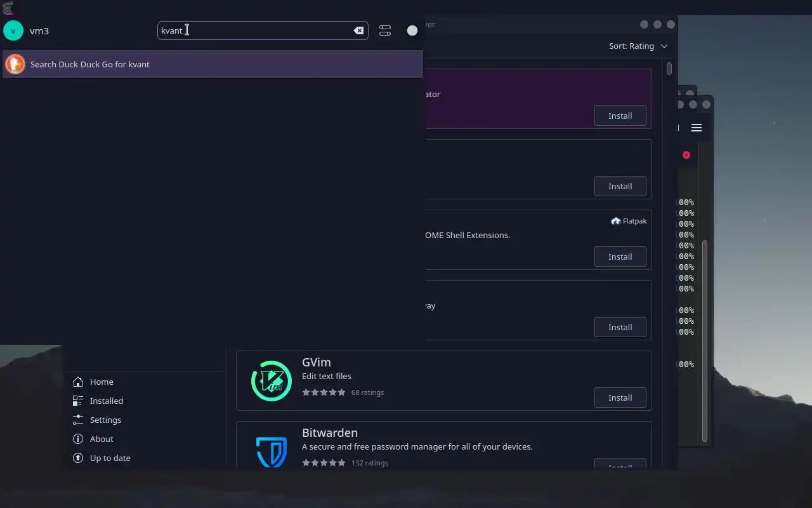Install GVim
This screenshot has height=508, width=812.
click(620, 398)
